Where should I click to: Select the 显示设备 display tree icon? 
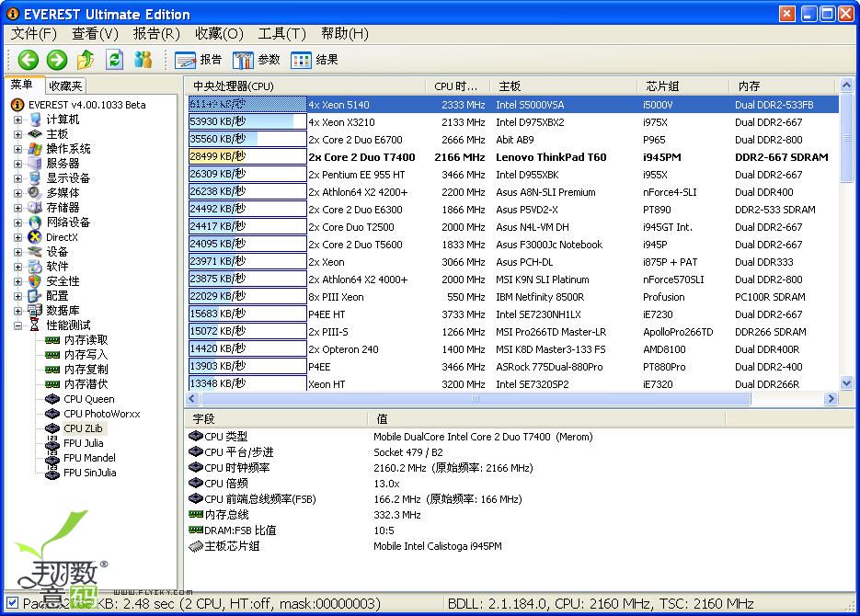[x=35, y=178]
